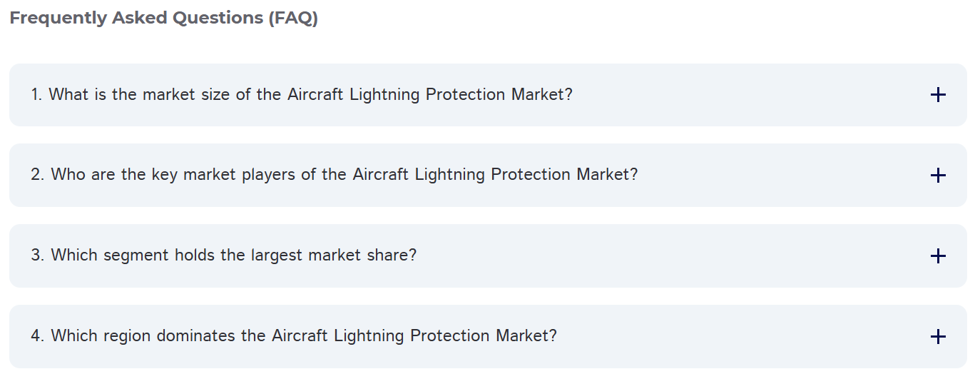
Task: Click the plus icon beside key market players
Action: 938,176
